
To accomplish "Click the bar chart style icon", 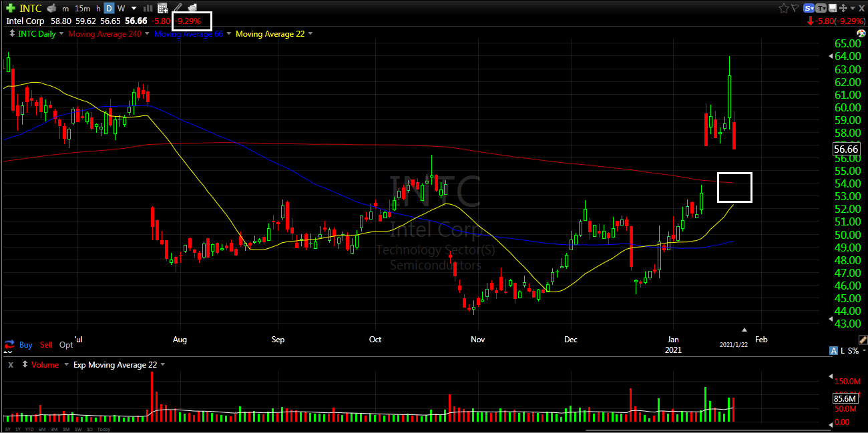I will [x=148, y=9].
